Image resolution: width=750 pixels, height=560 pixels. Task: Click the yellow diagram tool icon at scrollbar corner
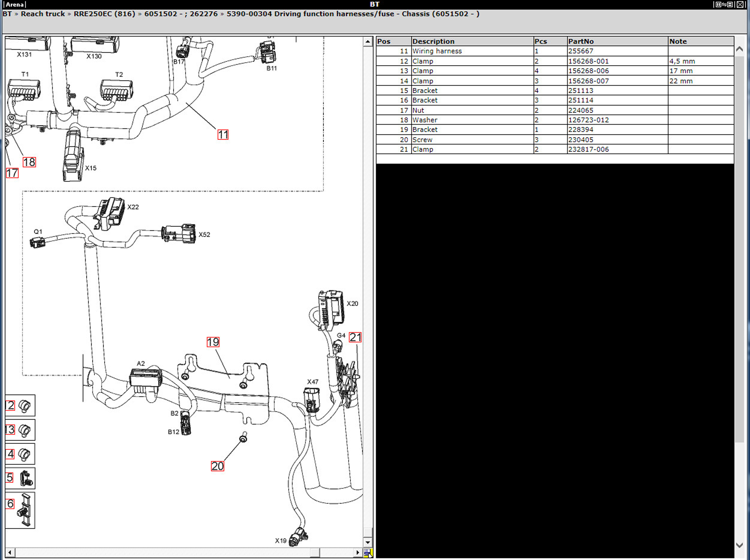pyautogui.click(x=368, y=553)
